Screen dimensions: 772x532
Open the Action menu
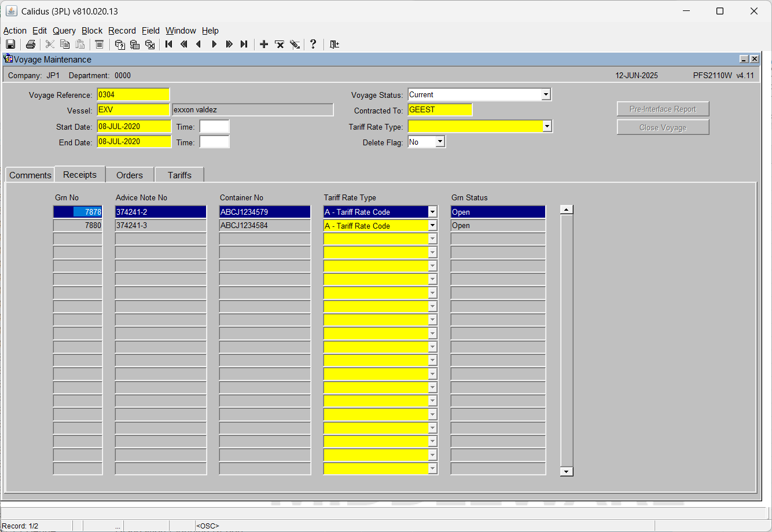click(15, 31)
